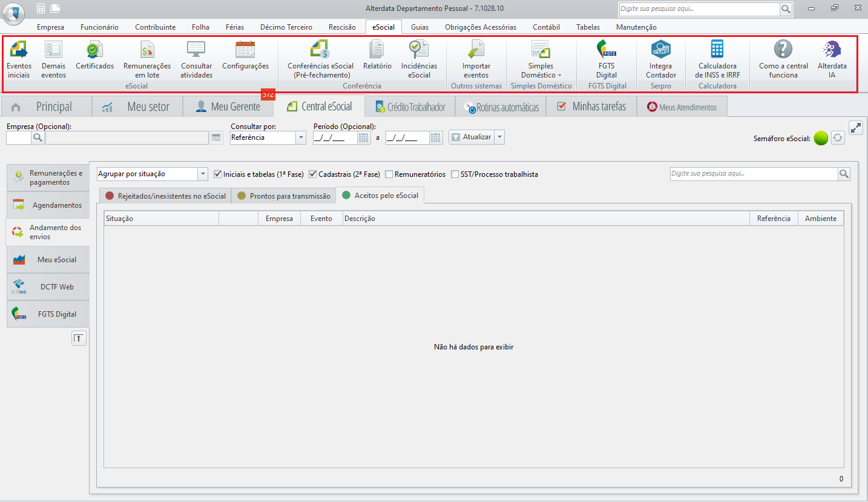Launch Alterdata IA assistant
The image size is (868, 502).
point(832,59)
